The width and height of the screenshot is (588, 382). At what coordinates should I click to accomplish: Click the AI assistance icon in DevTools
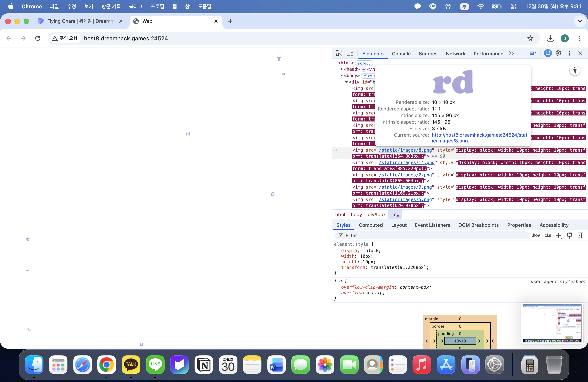(547, 53)
